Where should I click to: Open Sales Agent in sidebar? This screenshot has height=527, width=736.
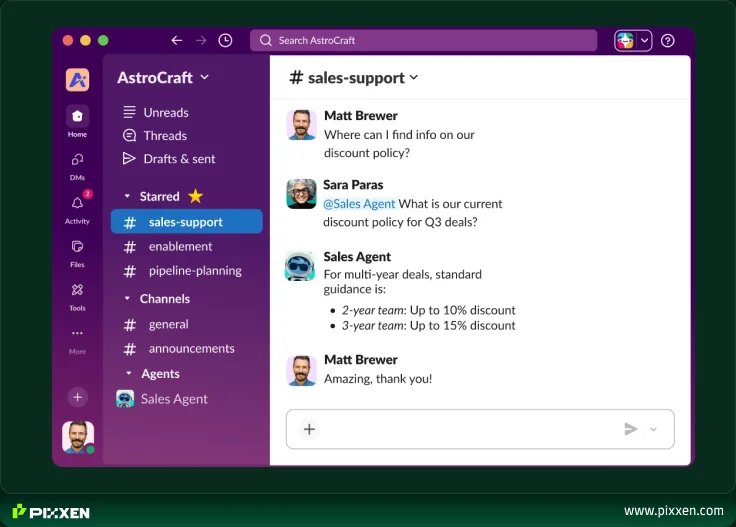[x=187, y=399]
